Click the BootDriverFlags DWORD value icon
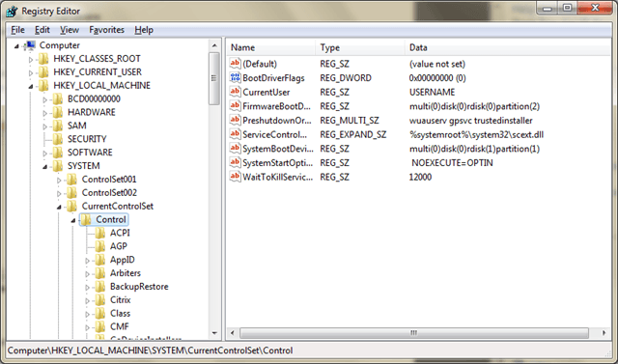This screenshot has height=364, width=618. click(235, 77)
